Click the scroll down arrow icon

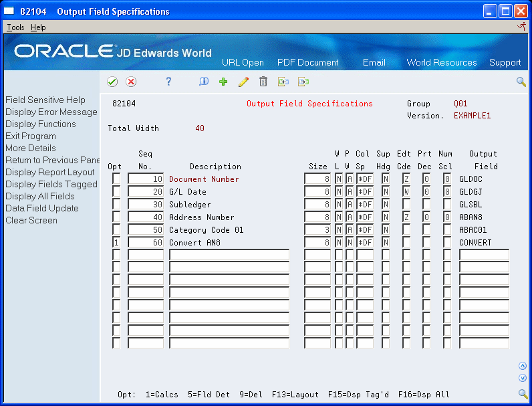(523, 378)
